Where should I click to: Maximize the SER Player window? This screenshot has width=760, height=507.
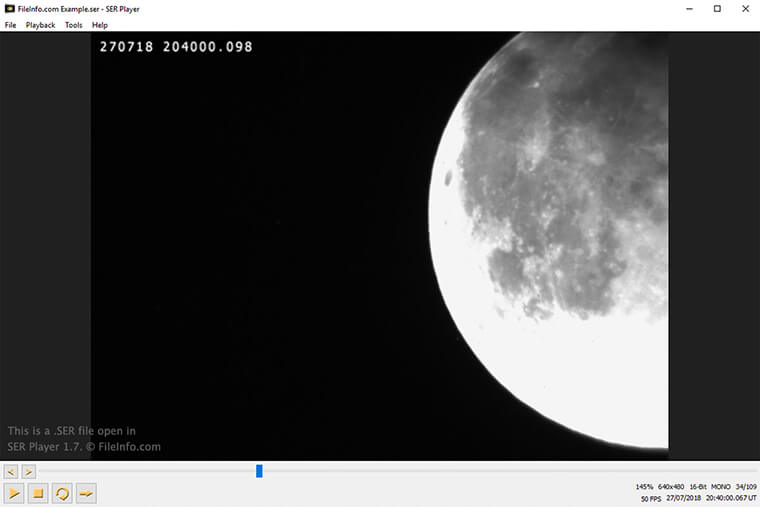tap(717, 9)
